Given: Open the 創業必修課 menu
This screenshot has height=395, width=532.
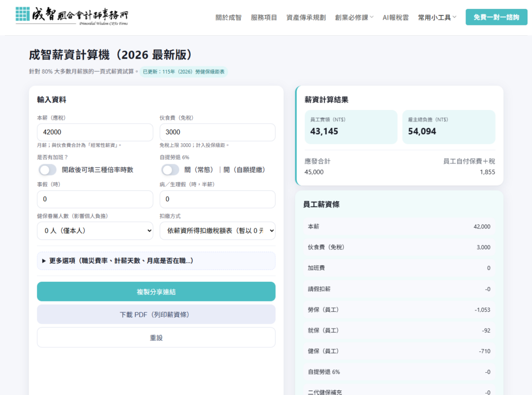Looking at the screenshot, I should click(354, 17).
